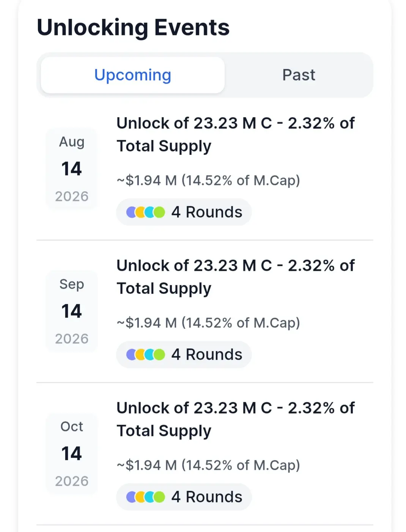
Task: Switch to the Upcoming tab
Action: pos(132,75)
